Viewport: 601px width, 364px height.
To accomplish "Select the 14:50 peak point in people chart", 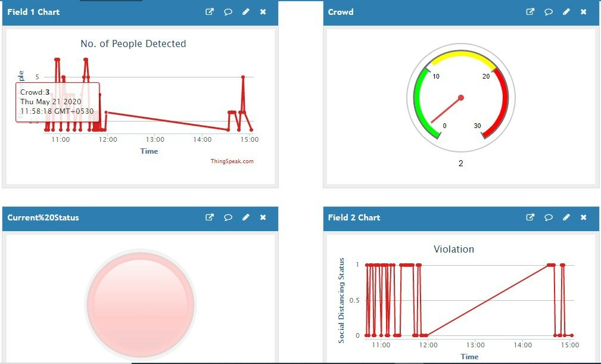I will pos(243,77).
